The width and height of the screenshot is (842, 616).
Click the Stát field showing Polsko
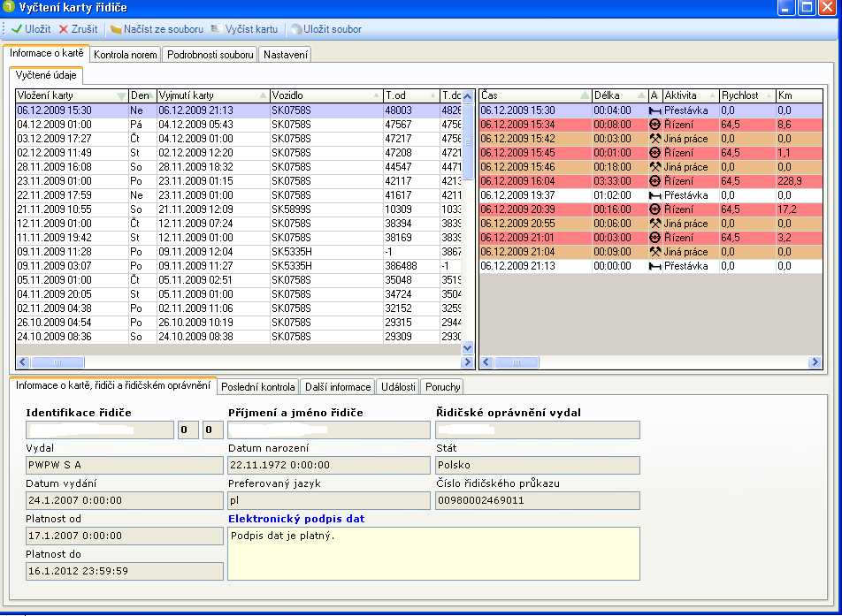[x=538, y=465]
